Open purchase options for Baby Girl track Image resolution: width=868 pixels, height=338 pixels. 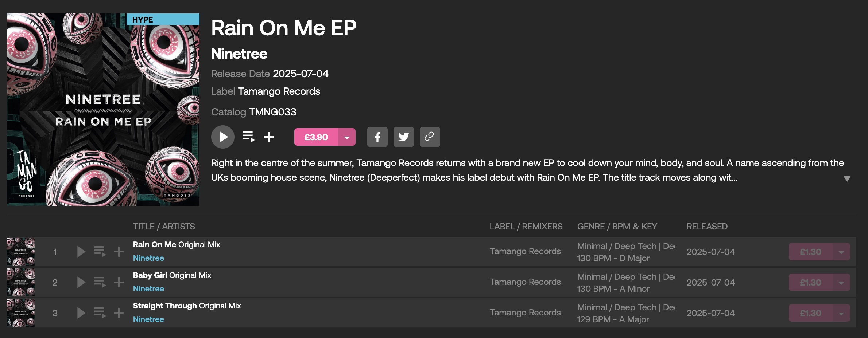pyautogui.click(x=841, y=283)
